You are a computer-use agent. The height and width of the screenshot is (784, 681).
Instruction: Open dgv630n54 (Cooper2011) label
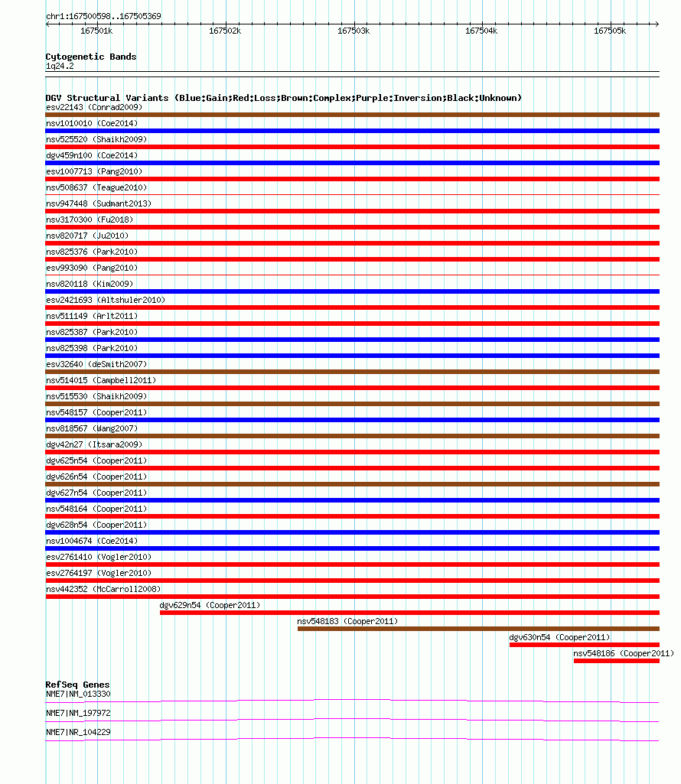point(560,637)
